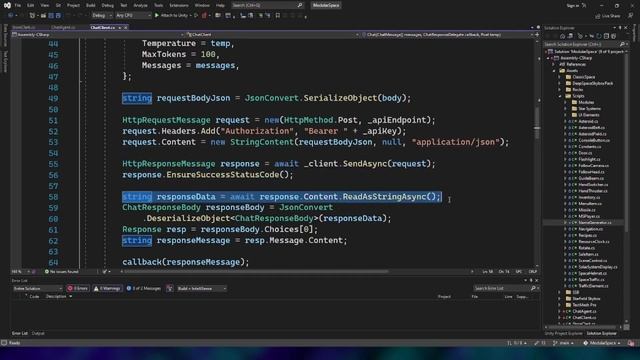Open the Debug configuration dropdown
640x360 pixels.
(102, 16)
